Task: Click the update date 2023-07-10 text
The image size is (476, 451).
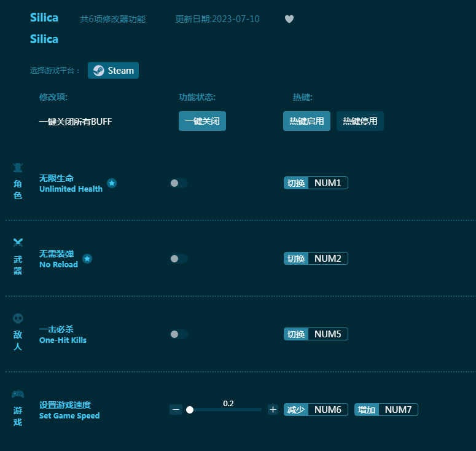Action: 217,19
